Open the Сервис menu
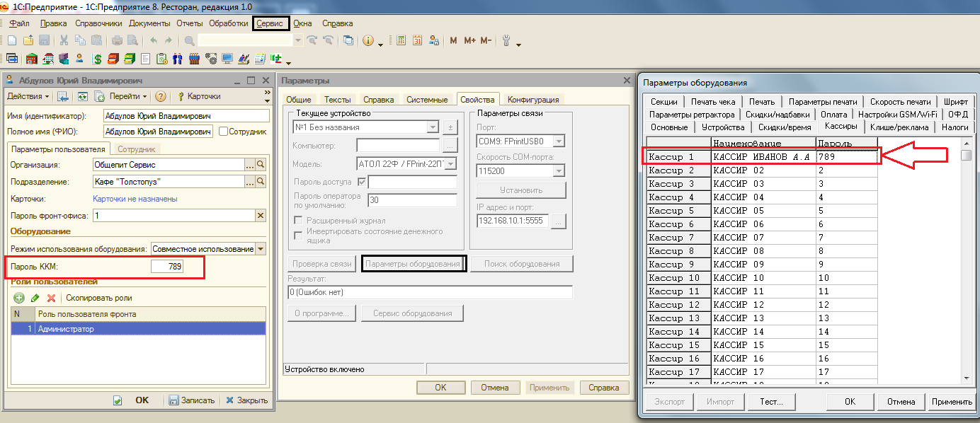The height and width of the screenshot is (423, 980). [x=270, y=23]
